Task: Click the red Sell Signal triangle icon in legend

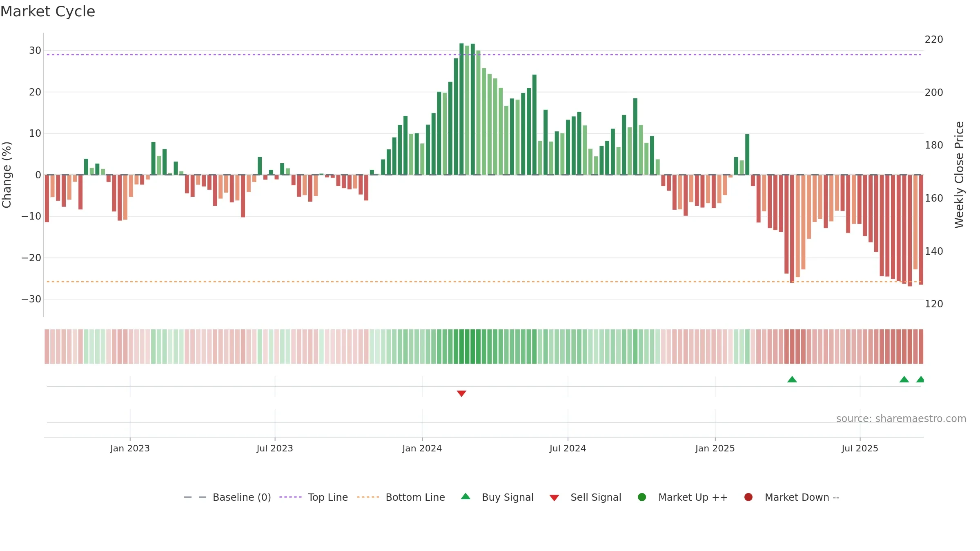Action: (554, 498)
